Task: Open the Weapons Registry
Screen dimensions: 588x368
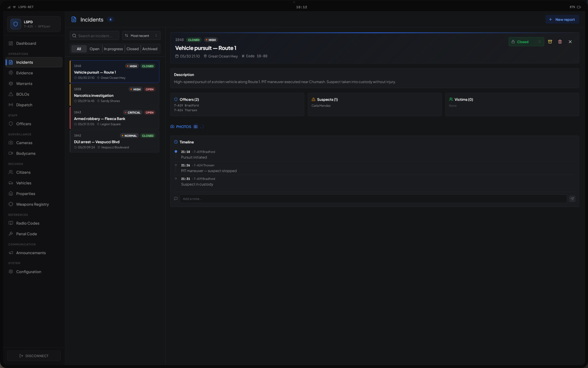Action: [34, 204]
